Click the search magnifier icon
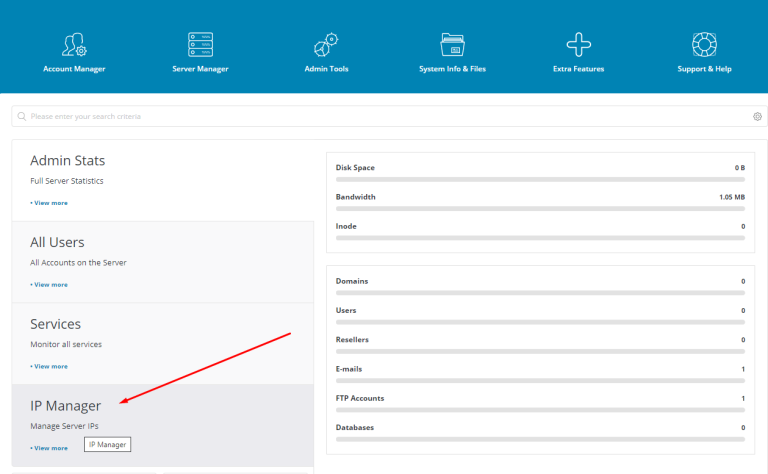Image resolution: width=768 pixels, height=474 pixels. click(23, 117)
